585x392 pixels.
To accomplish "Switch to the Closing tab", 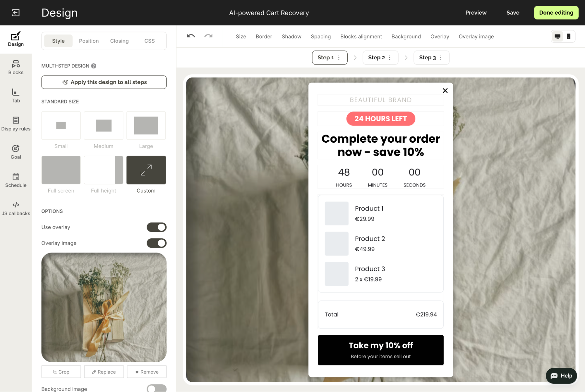I will click(x=119, y=41).
